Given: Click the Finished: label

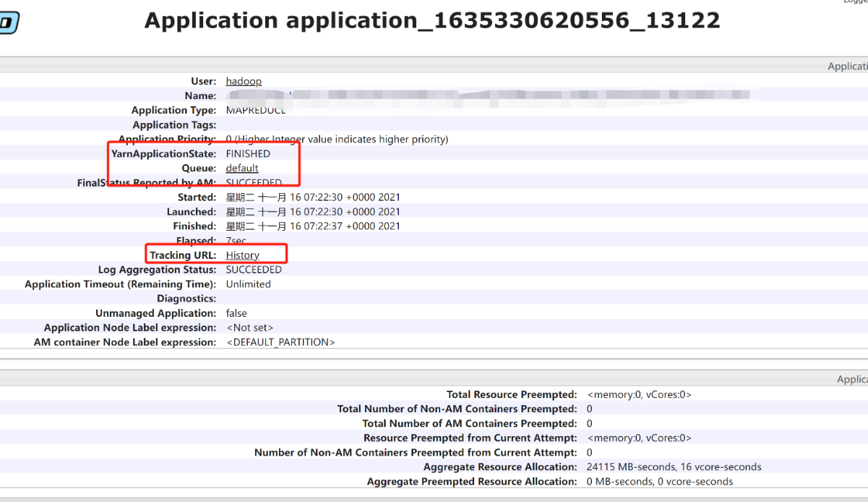Looking at the screenshot, I should [194, 226].
